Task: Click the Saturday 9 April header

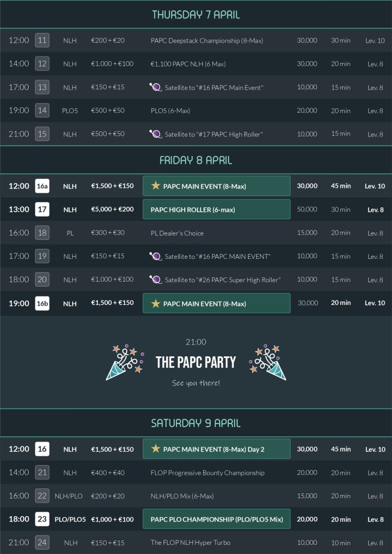Action: pyautogui.click(x=196, y=423)
